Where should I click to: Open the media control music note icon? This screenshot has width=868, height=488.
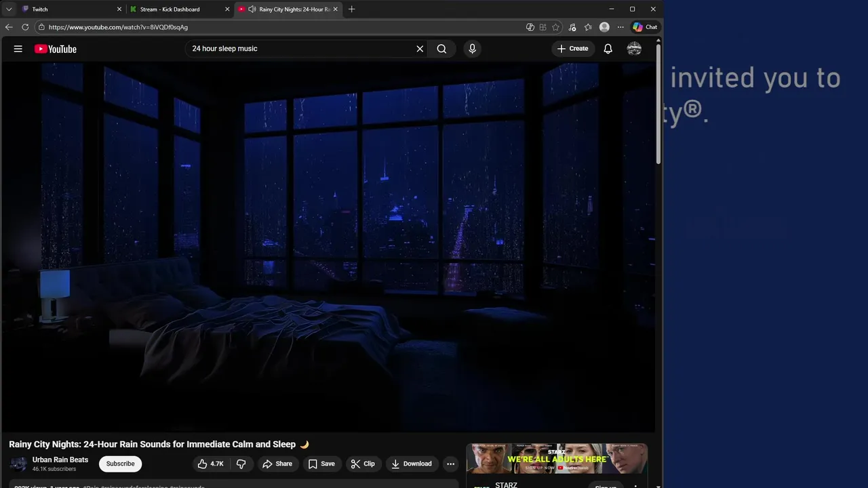pos(572,27)
